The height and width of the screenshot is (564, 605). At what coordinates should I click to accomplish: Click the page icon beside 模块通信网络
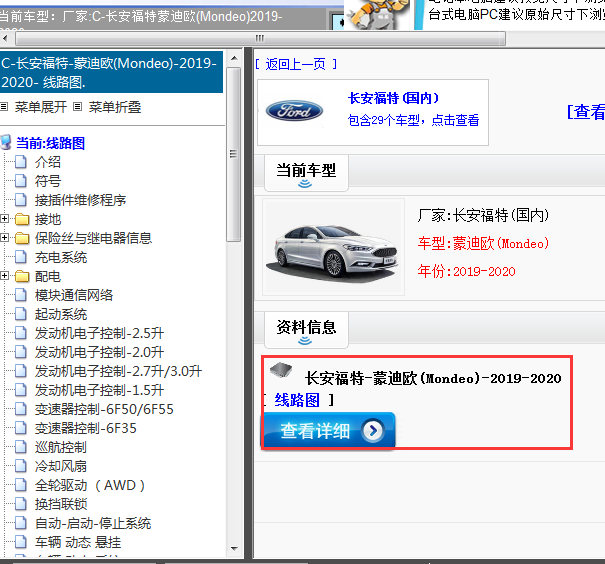21,295
